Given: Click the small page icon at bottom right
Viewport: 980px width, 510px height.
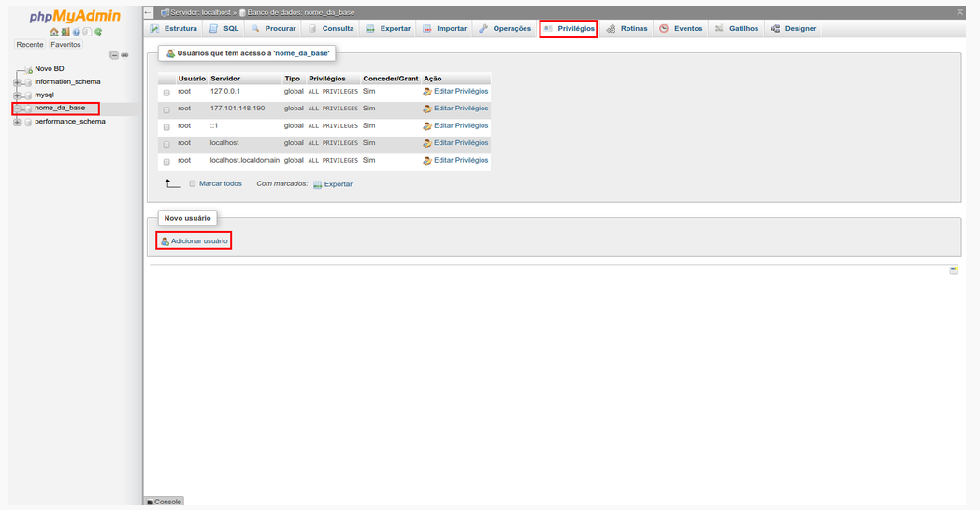Looking at the screenshot, I should coord(954,270).
